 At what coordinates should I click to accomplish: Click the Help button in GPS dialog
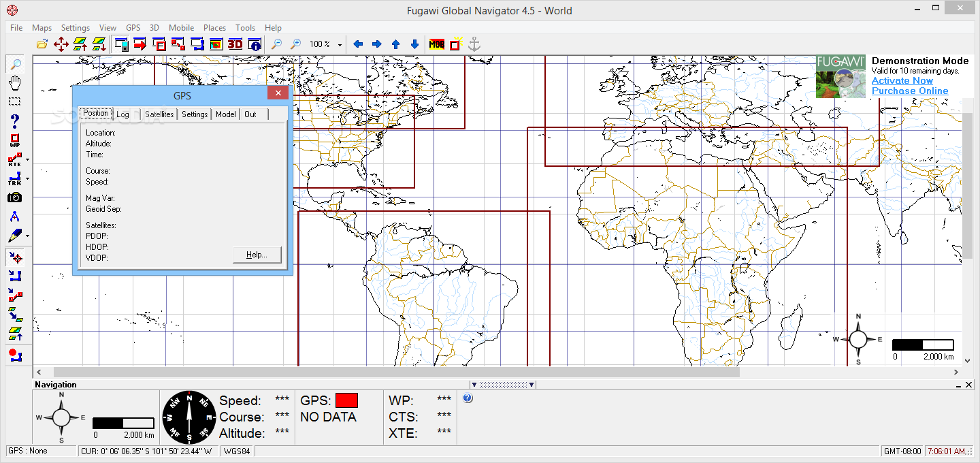pyautogui.click(x=257, y=255)
